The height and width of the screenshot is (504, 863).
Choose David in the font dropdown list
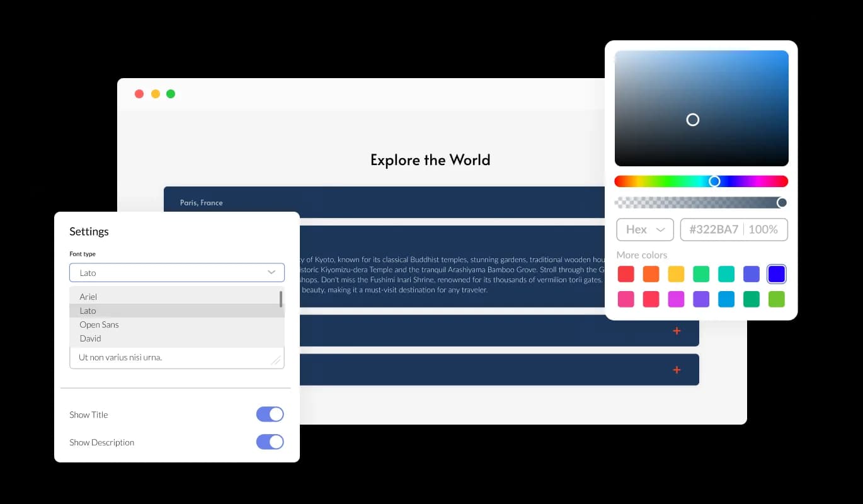tap(90, 338)
